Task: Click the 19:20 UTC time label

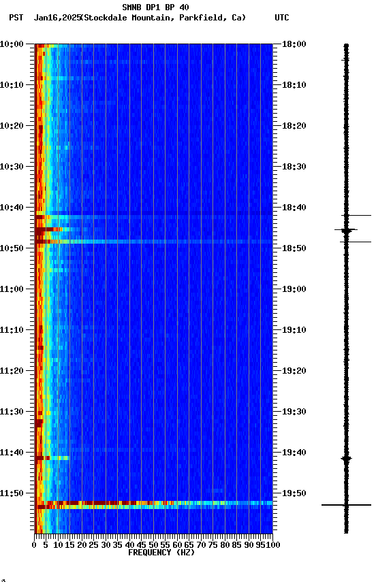Action: (294, 372)
